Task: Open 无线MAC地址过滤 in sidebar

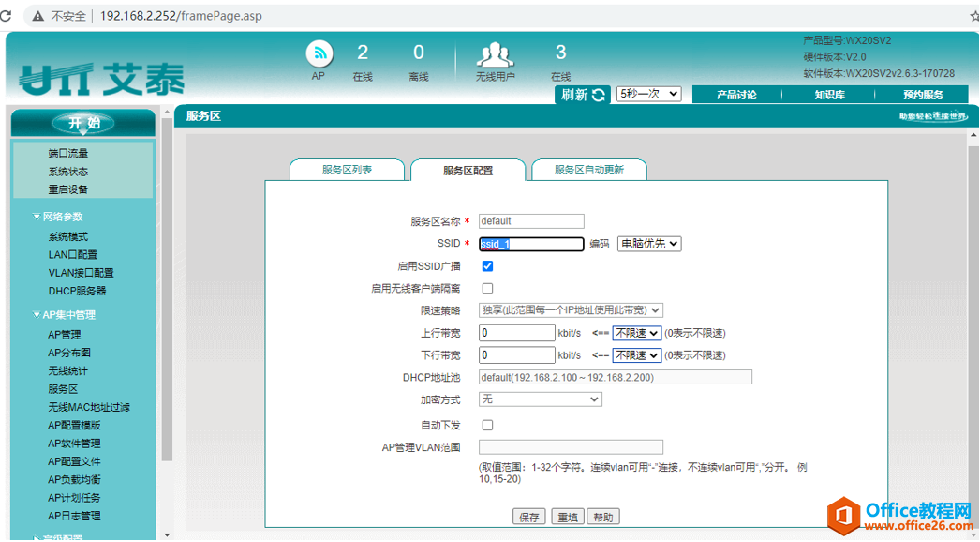Action: pyautogui.click(x=89, y=408)
